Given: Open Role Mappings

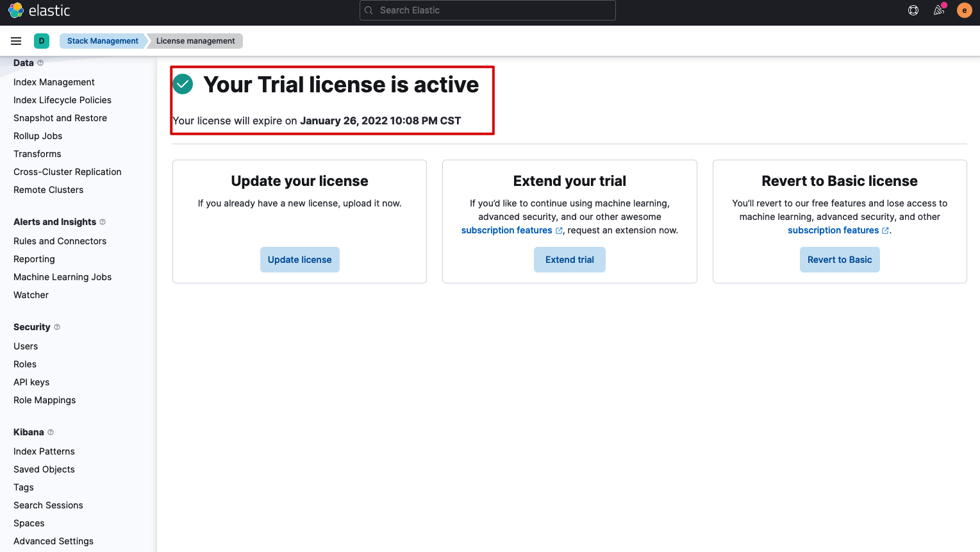Looking at the screenshot, I should coord(44,400).
